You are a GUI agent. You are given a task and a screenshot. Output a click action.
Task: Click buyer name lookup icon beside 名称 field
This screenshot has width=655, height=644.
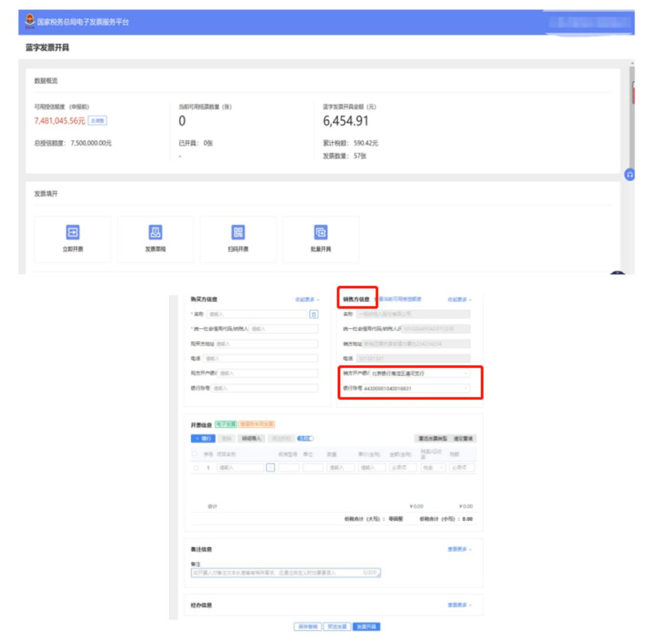point(314,314)
